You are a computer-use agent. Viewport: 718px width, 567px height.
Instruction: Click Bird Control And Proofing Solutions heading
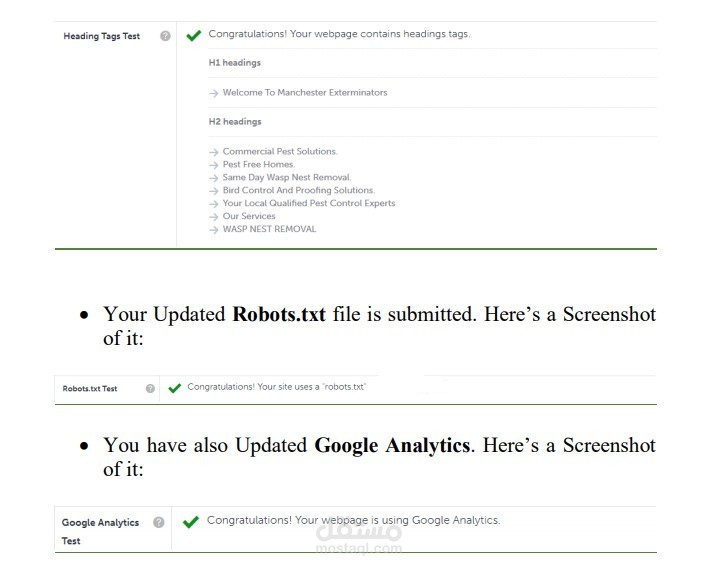click(x=298, y=190)
